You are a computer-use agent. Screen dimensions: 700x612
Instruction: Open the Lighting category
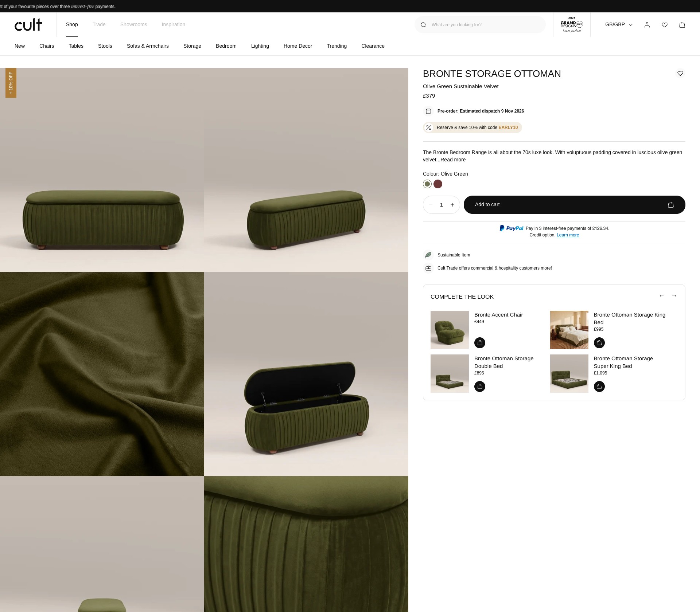260,46
